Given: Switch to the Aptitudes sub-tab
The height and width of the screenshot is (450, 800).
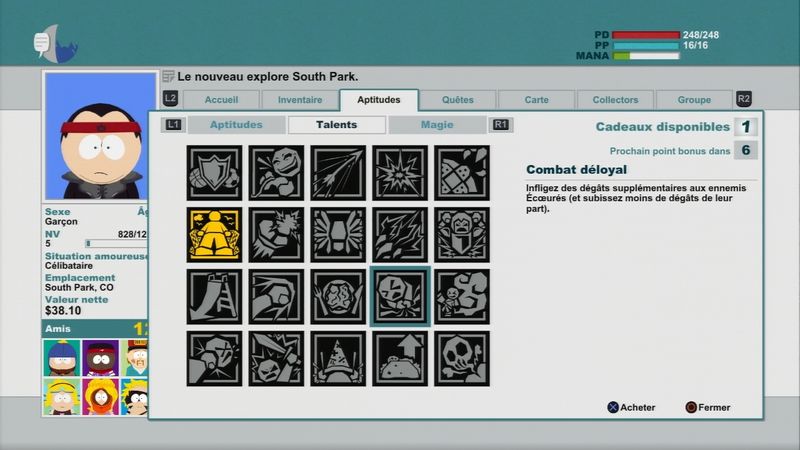Looking at the screenshot, I should coord(236,125).
